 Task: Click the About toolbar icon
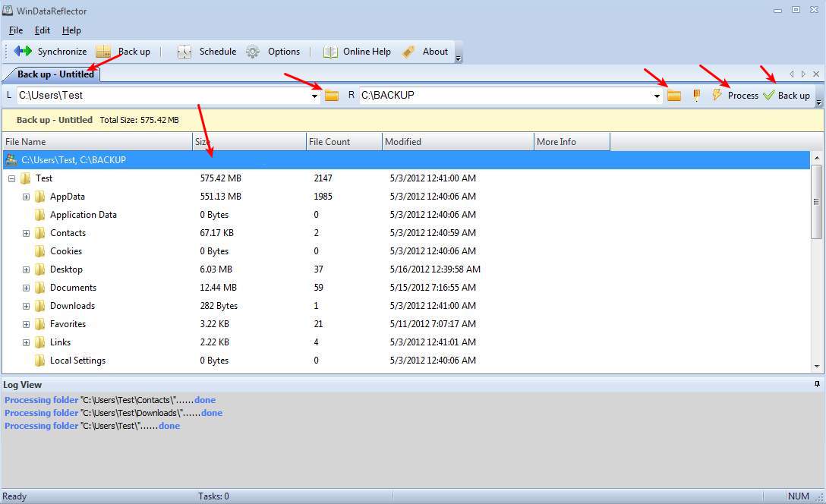[409, 52]
